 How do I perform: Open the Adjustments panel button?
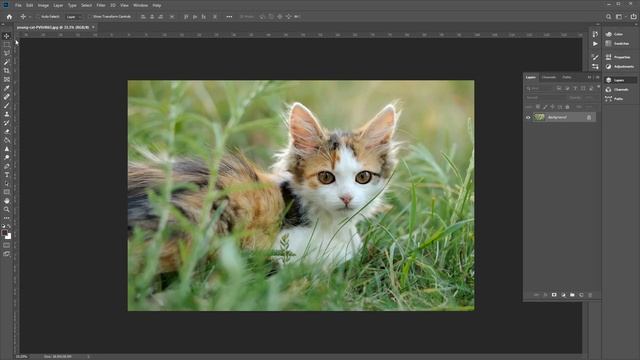(x=620, y=67)
